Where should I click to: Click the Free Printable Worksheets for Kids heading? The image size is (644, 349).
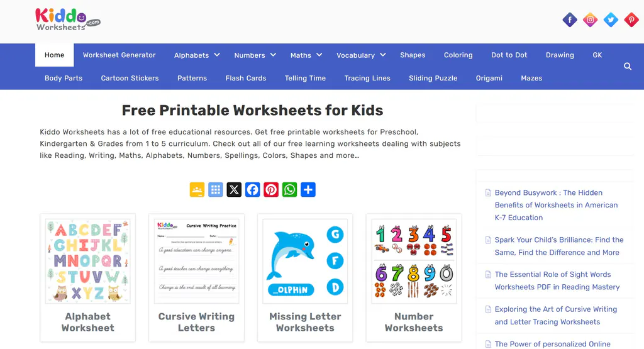(x=252, y=110)
